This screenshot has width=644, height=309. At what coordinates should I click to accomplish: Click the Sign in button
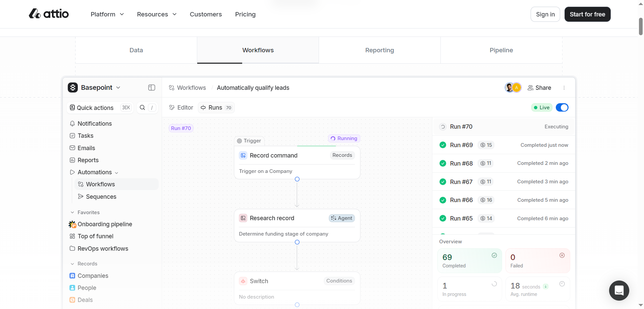tap(545, 14)
